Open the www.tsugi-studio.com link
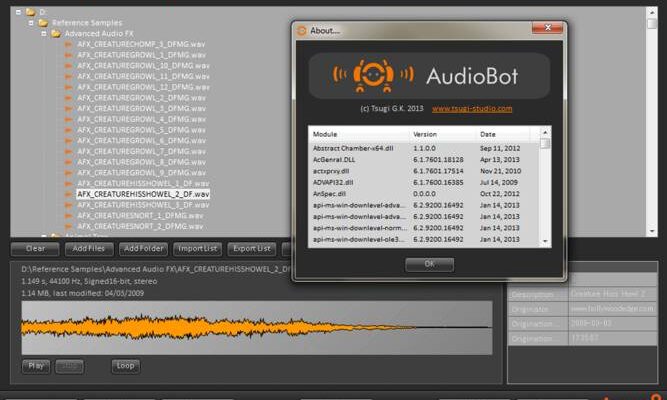This screenshot has height=400, width=667. pyautogui.click(x=472, y=108)
